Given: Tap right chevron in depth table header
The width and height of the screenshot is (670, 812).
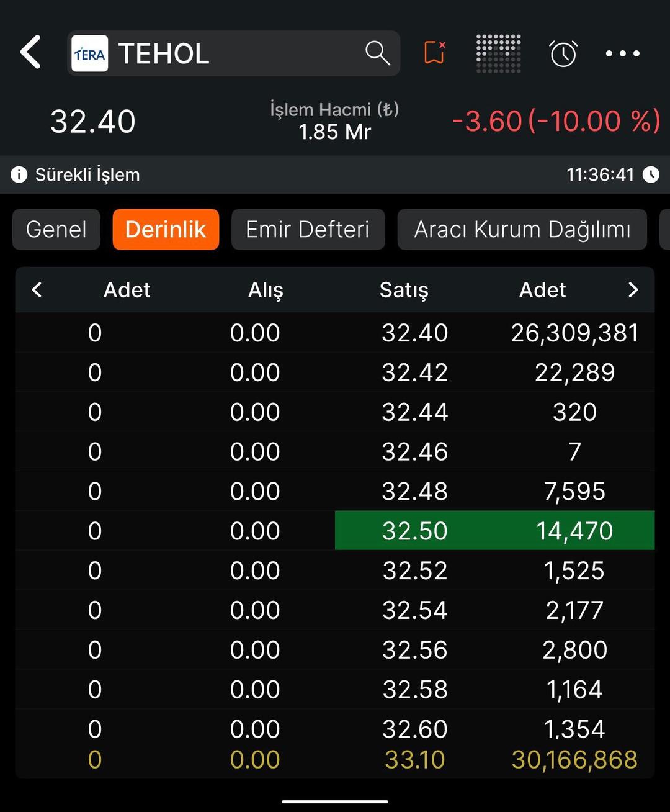Looking at the screenshot, I should click(633, 290).
